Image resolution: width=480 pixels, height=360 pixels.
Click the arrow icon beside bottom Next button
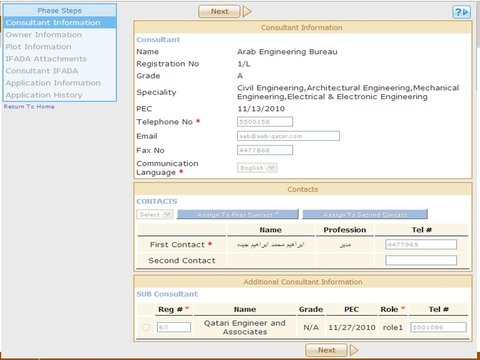[x=354, y=350]
